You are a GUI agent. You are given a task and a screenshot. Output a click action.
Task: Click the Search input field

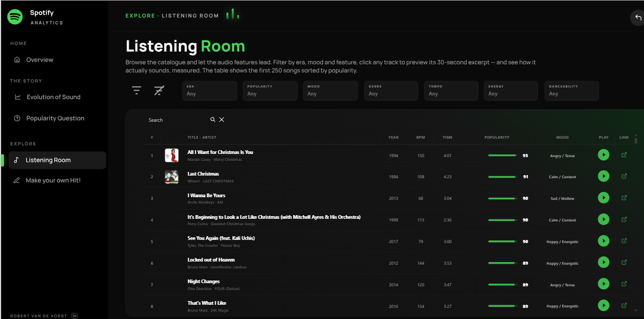tap(177, 120)
